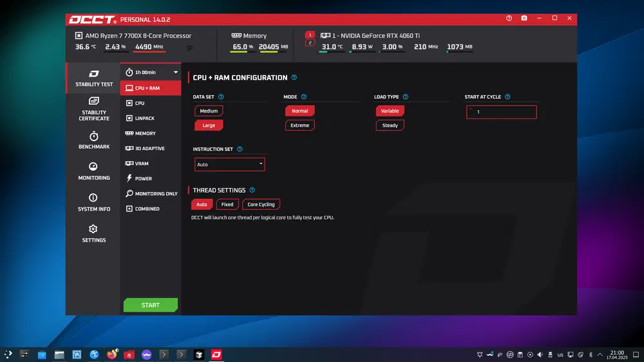
Task: Select Monitoring Only mode
Action: click(151, 193)
